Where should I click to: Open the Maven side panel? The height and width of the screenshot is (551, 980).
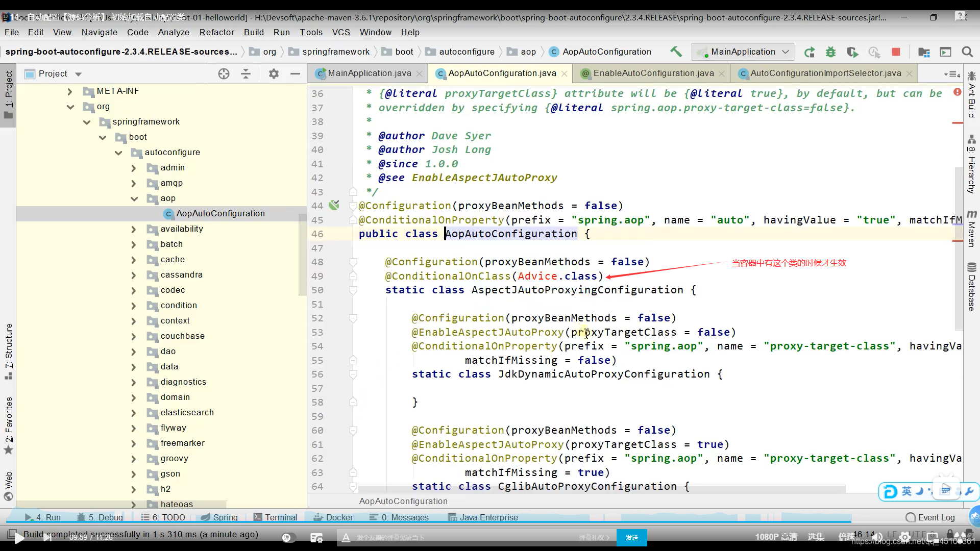coord(971,229)
